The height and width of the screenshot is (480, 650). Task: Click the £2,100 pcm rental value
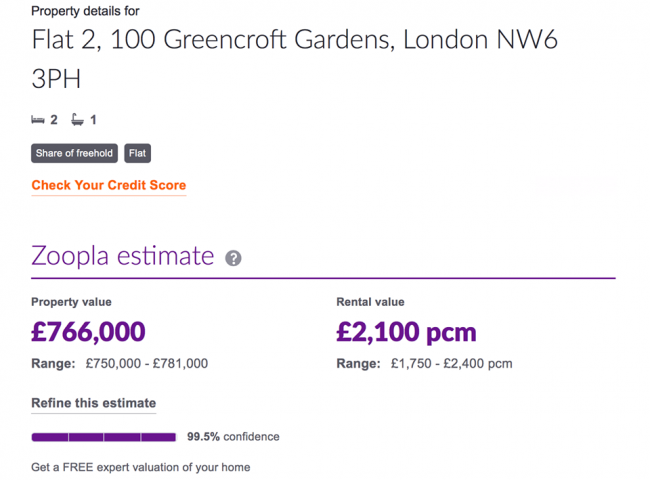406,332
